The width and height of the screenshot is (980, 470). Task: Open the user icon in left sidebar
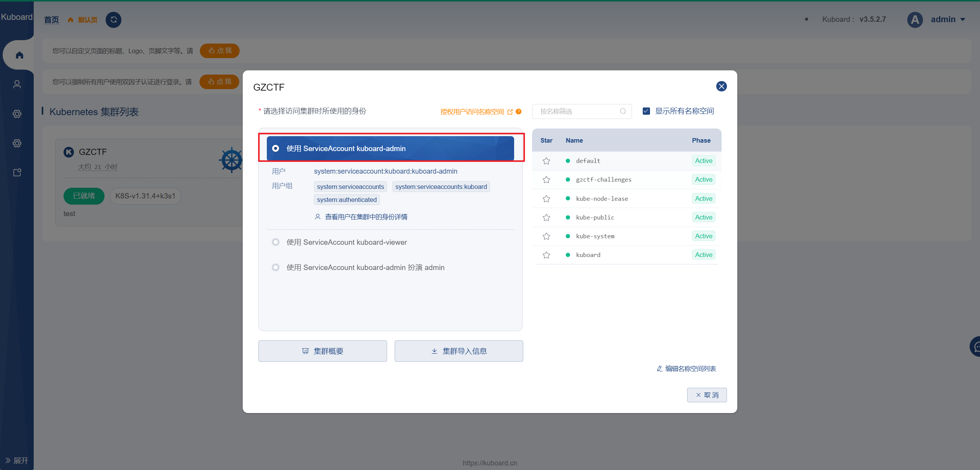pyautogui.click(x=17, y=84)
